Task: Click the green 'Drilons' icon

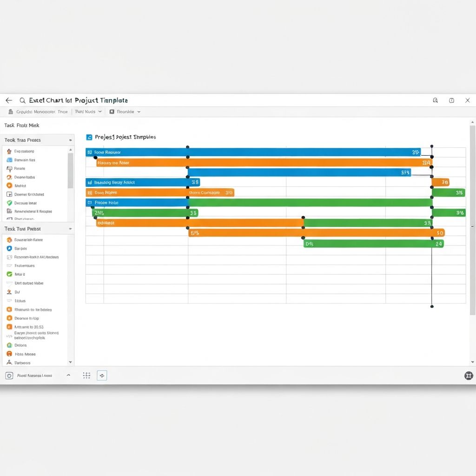Action: 9,345
